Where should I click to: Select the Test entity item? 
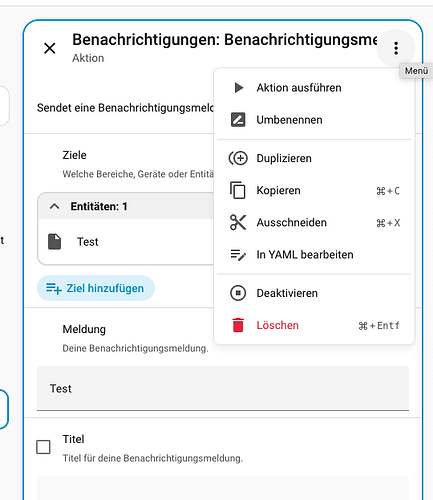coord(126,242)
